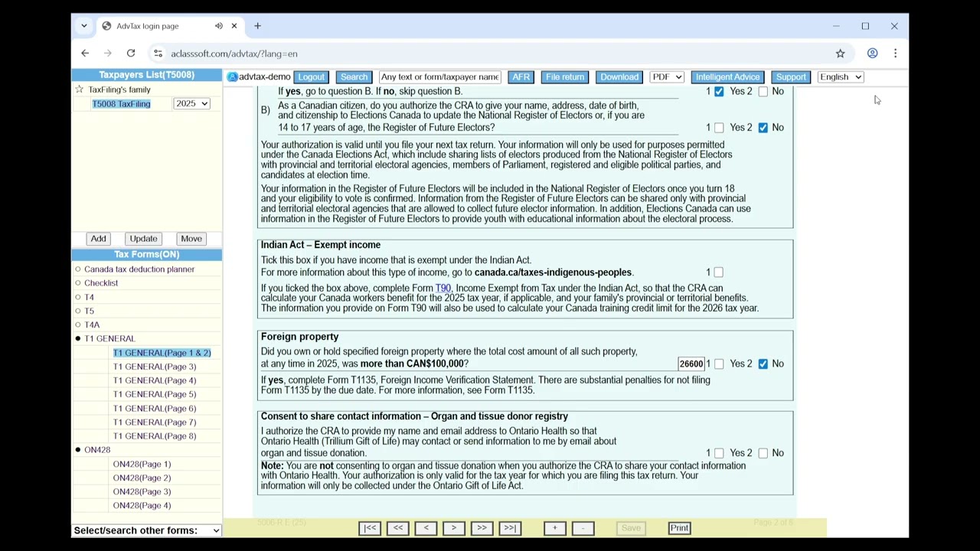Zoom in with the plus button

[555, 528]
